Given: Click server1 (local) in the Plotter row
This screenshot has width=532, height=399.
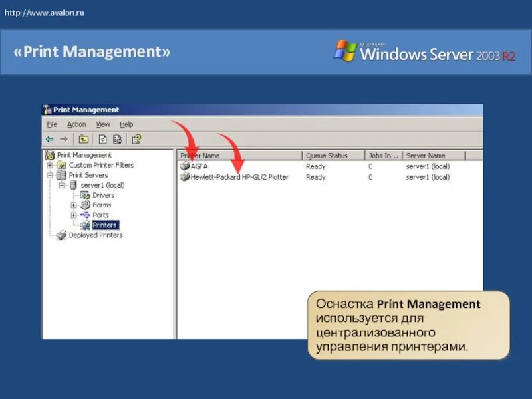Looking at the screenshot, I should pos(428,177).
